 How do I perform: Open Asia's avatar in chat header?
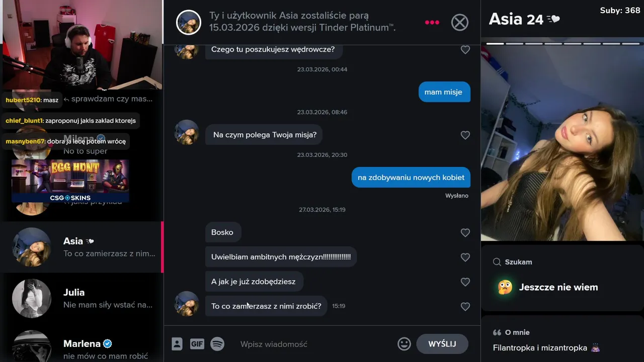[x=189, y=22]
